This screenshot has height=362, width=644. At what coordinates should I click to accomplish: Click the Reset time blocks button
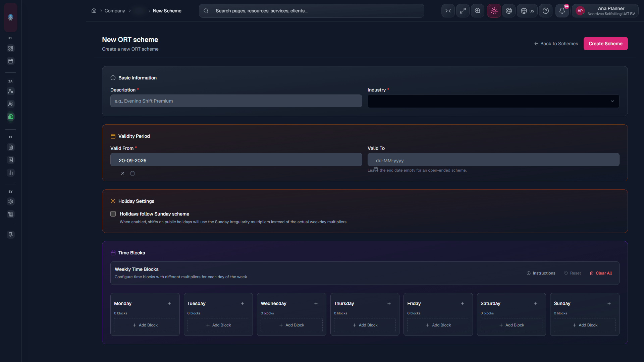click(x=572, y=273)
